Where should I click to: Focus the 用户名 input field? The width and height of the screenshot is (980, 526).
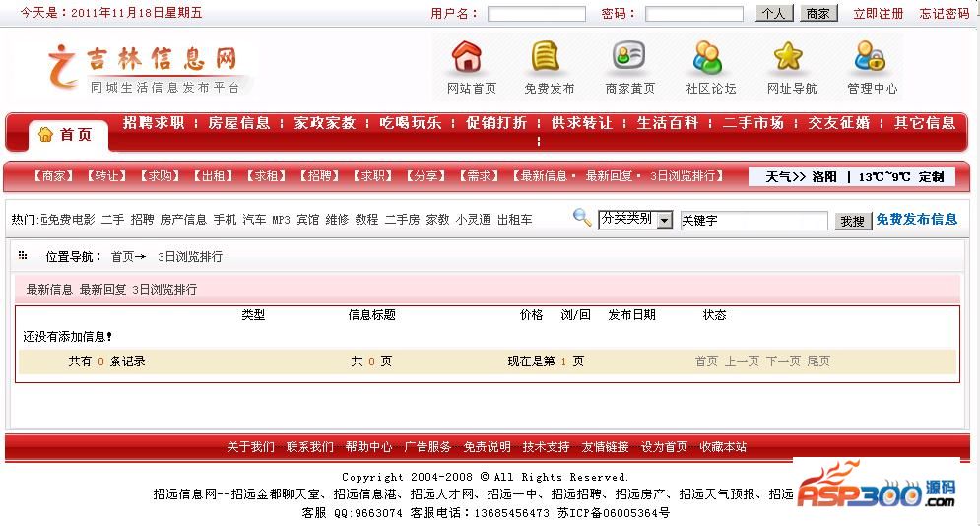(x=536, y=13)
